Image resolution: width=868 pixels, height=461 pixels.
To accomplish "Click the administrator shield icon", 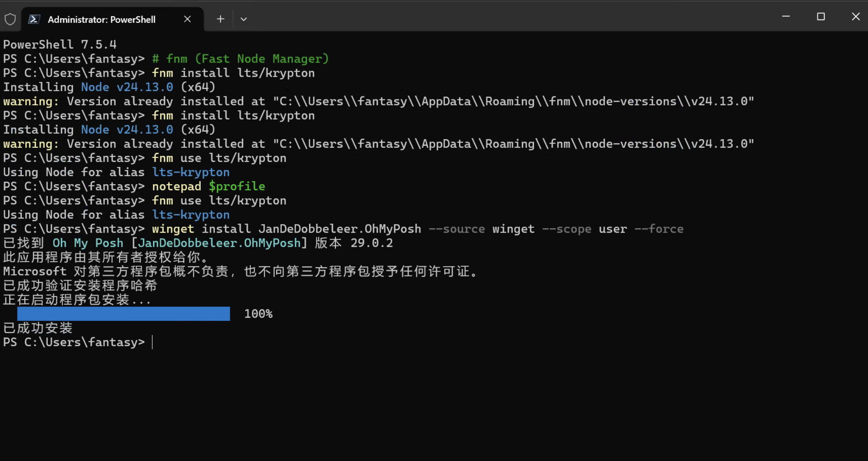I will point(10,19).
